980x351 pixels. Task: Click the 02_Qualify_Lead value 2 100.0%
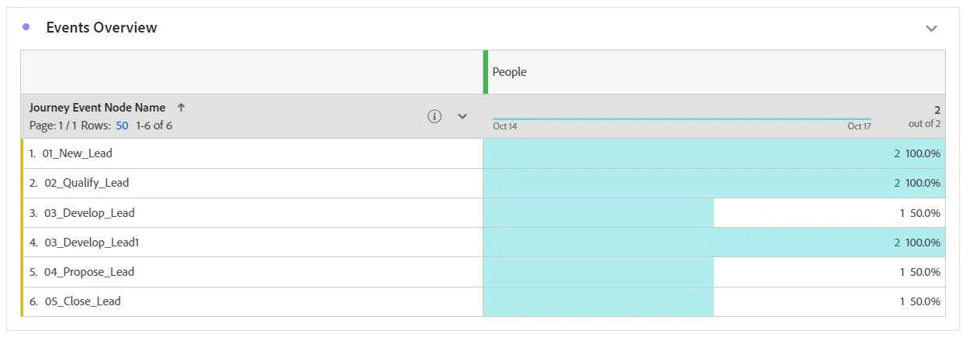(x=917, y=183)
